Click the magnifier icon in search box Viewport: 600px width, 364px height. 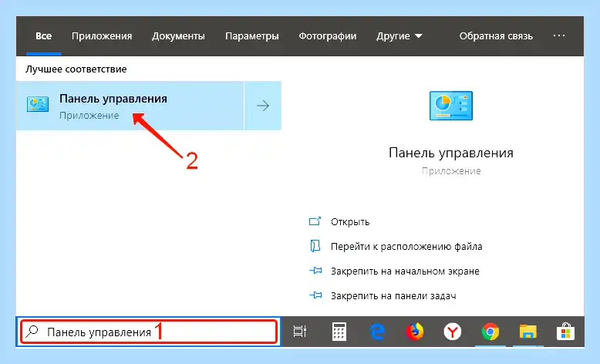point(32,332)
